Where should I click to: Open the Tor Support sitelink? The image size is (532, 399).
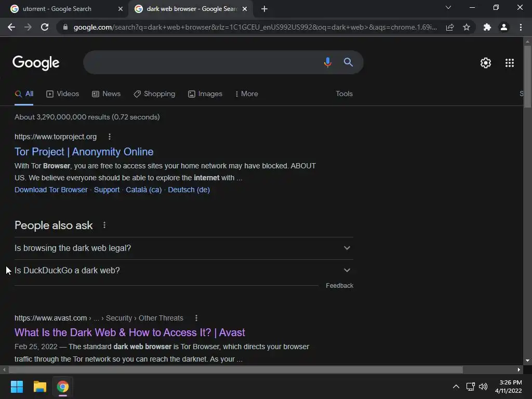coord(107,190)
